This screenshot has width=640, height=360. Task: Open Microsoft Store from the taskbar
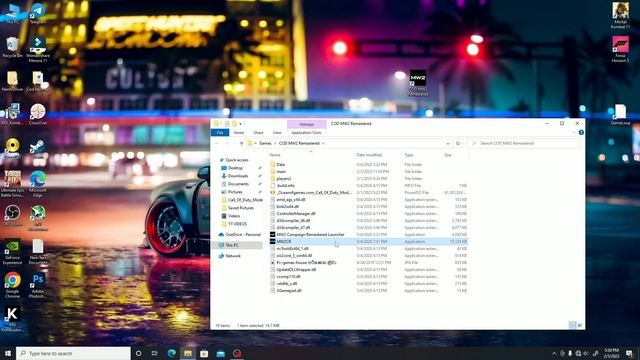coord(204,353)
